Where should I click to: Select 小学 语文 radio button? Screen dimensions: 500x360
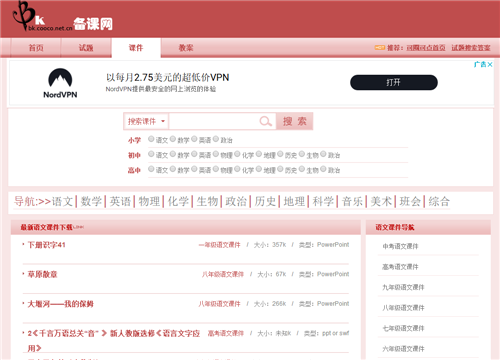pyautogui.click(x=151, y=139)
